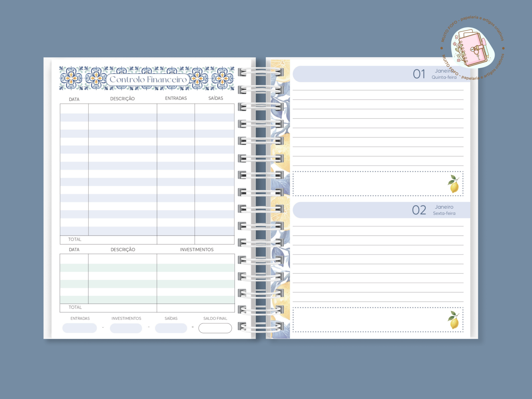Click the SAÍDAS summary field at the bottom

tap(171, 328)
